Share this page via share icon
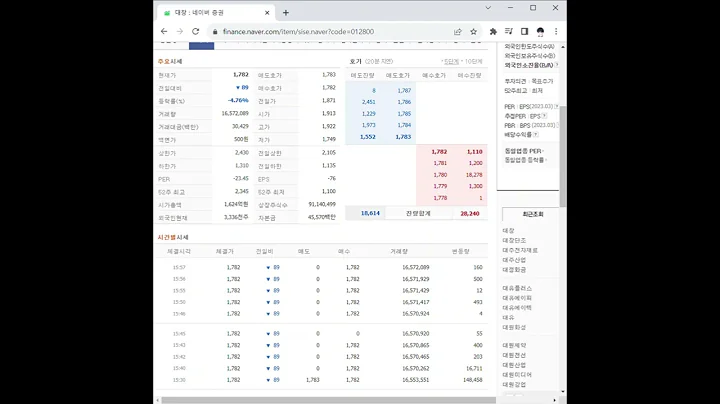 point(457,32)
